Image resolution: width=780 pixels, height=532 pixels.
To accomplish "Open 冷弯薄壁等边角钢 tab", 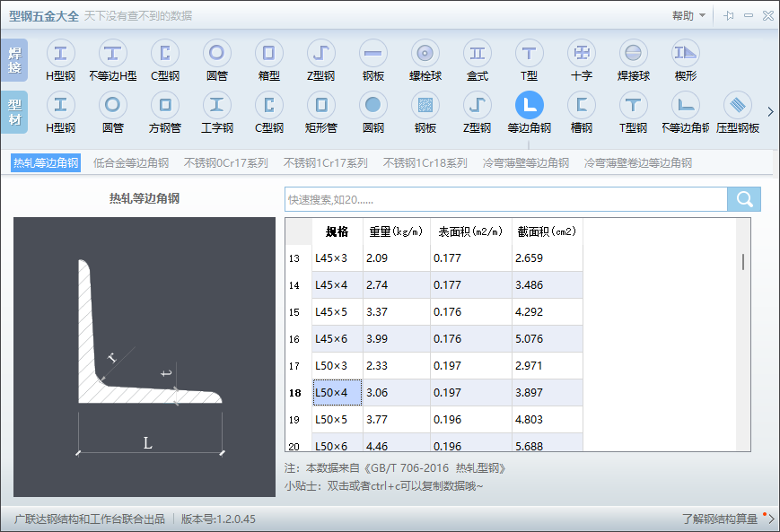I will [x=525, y=163].
